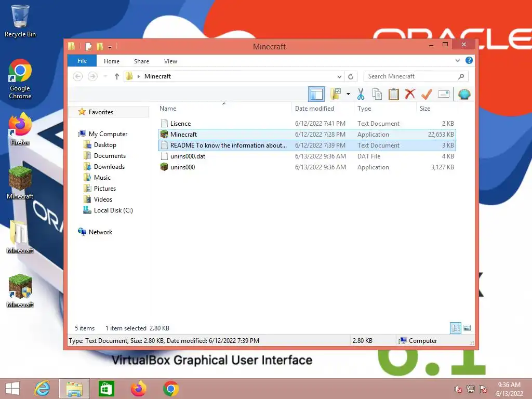Select the Minecraft folder icon on desktop
Screen dimensions: 532x399
tap(20, 237)
